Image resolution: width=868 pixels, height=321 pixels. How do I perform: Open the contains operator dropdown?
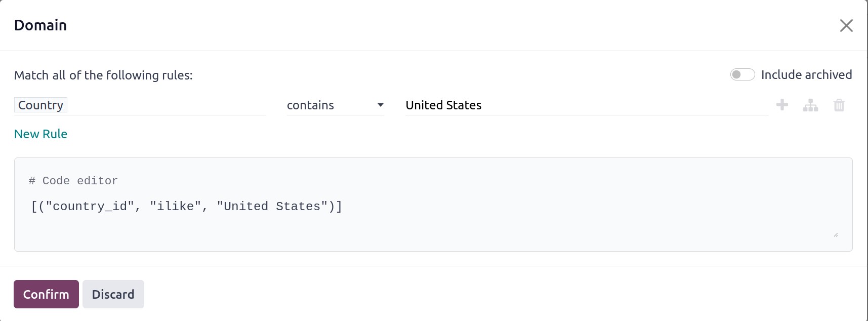pyautogui.click(x=336, y=105)
